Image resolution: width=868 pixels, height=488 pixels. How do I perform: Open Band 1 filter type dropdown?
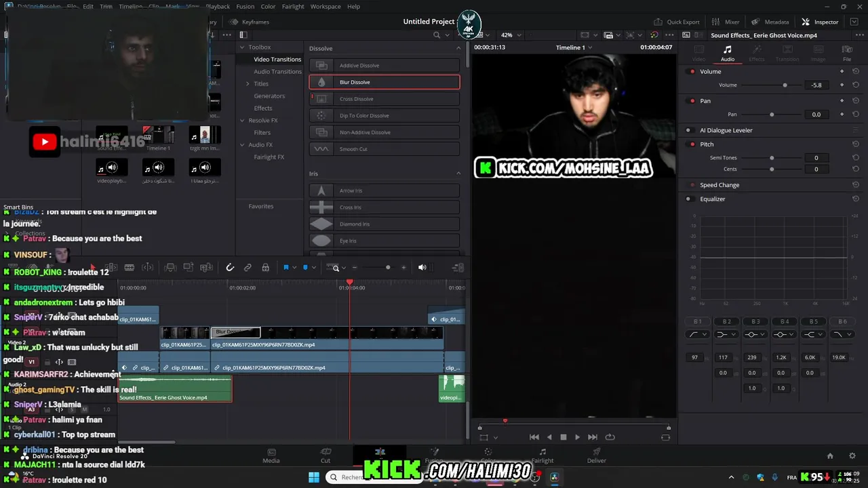(698, 334)
